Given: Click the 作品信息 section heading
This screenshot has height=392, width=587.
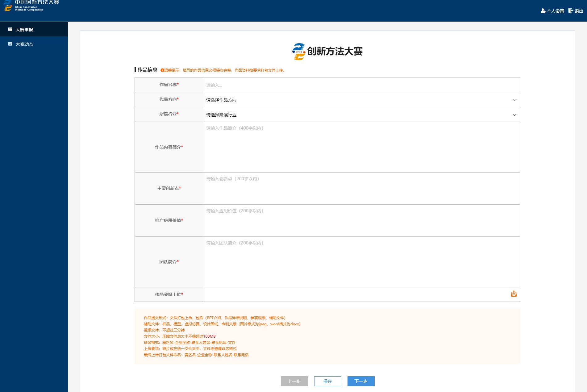Looking at the screenshot, I should (148, 70).
